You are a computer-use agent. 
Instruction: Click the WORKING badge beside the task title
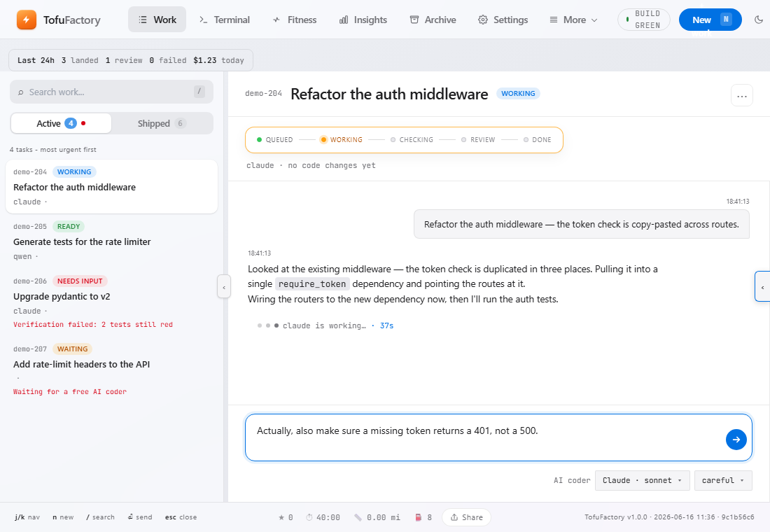(518, 93)
